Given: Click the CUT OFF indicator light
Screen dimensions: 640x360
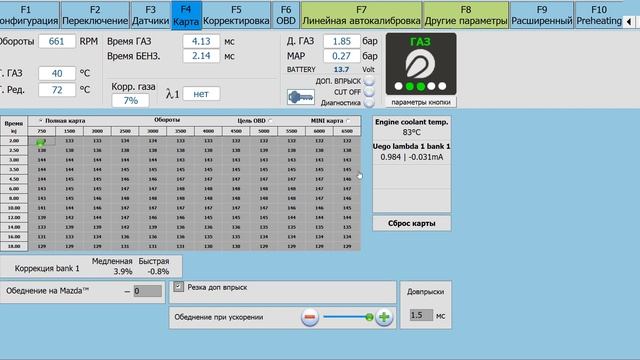Looking at the screenshot, I should click(x=369, y=92).
